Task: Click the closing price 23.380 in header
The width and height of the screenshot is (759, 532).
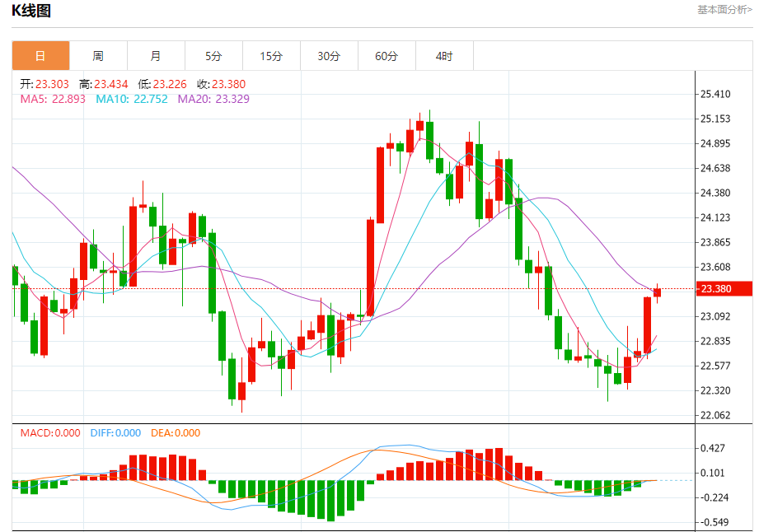Action: tap(228, 84)
